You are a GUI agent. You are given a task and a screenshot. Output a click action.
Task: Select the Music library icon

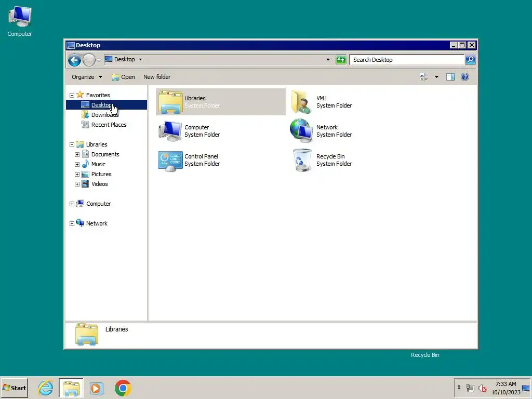click(x=85, y=164)
